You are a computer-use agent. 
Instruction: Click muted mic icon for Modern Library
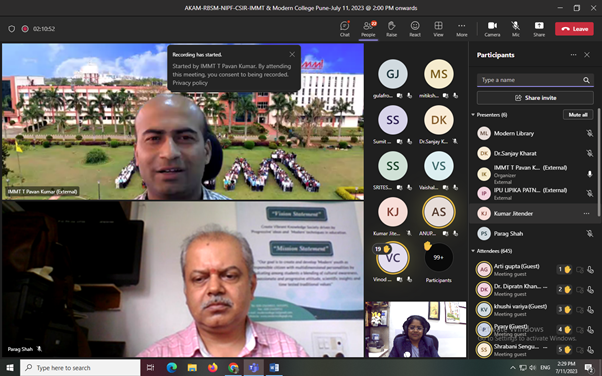590,133
